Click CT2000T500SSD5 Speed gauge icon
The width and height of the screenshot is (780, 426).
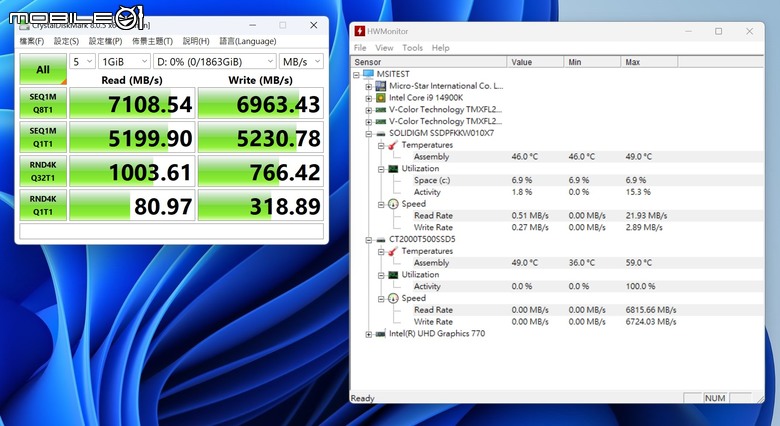click(x=393, y=298)
